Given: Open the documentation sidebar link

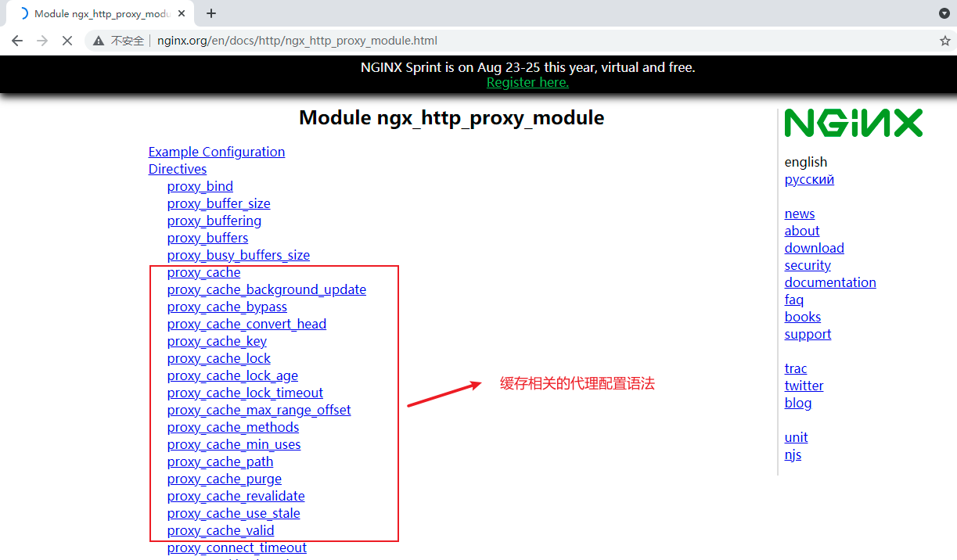Looking at the screenshot, I should [830, 282].
